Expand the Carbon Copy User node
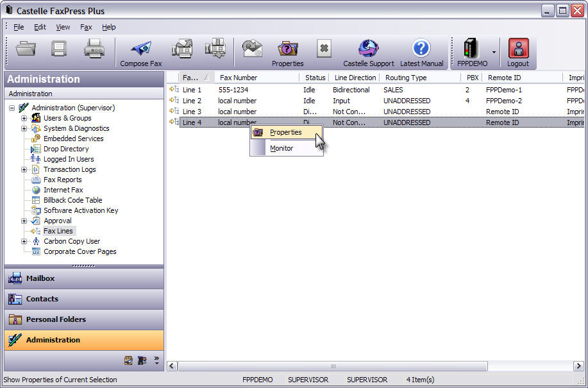 click(x=24, y=241)
